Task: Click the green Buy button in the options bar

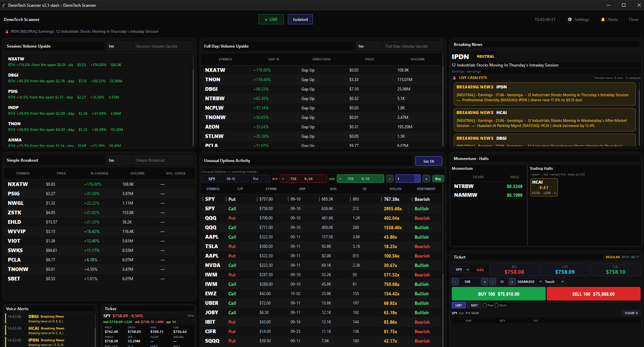Action: click(438, 179)
